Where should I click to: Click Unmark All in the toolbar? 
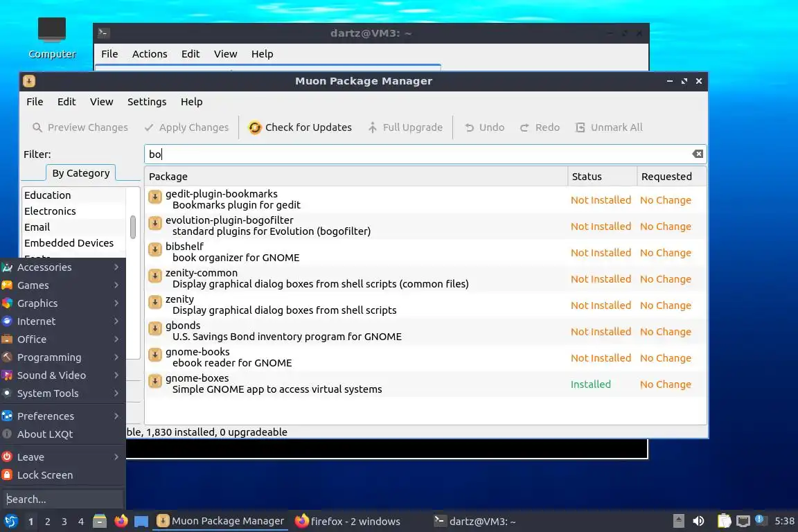click(609, 127)
